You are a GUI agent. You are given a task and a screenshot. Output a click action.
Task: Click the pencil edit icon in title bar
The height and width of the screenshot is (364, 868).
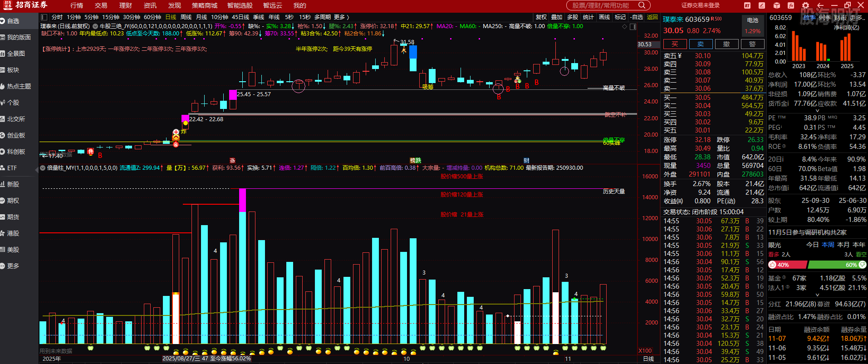762,5
